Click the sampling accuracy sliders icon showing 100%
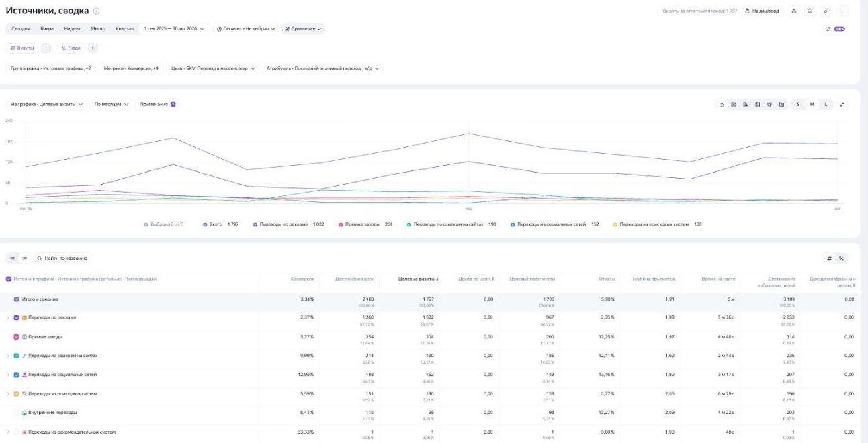Screen dimensions: 868x443 (834, 29)
